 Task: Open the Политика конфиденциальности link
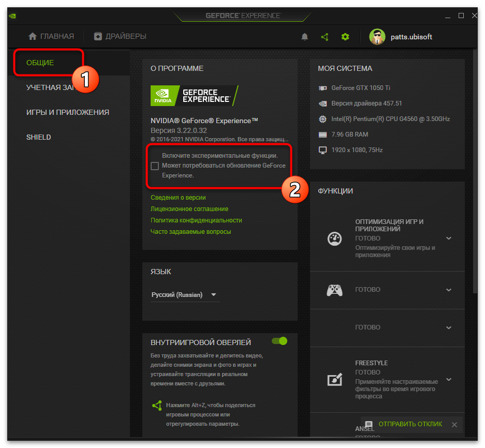click(x=196, y=220)
